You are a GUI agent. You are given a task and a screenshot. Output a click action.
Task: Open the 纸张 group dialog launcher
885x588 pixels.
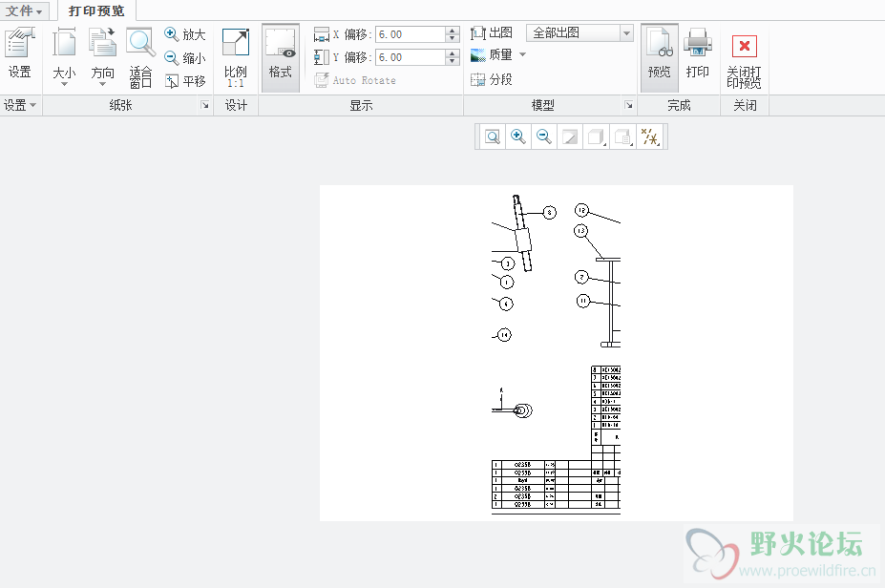click(205, 105)
